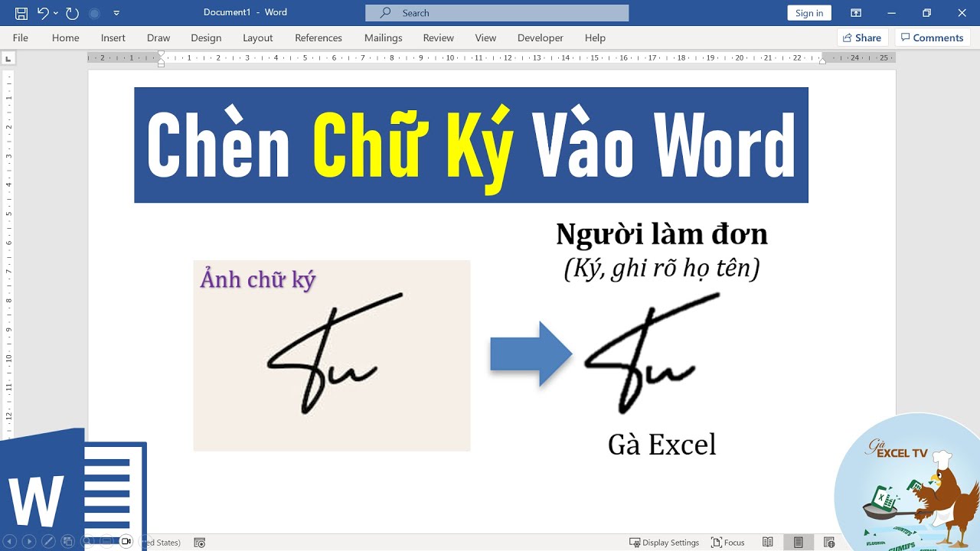This screenshot has height=551, width=980.
Task: Open the Help tab
Action: coord(595,37)
